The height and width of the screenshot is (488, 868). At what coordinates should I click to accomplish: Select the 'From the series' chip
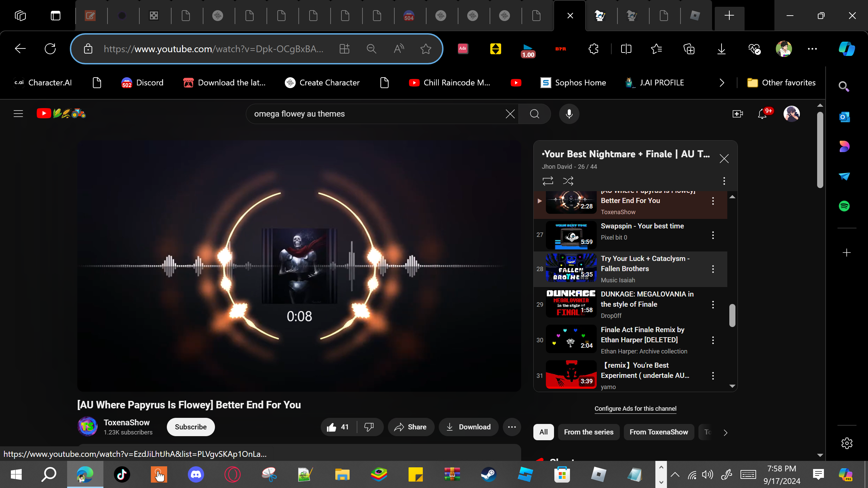pos(589,432)
